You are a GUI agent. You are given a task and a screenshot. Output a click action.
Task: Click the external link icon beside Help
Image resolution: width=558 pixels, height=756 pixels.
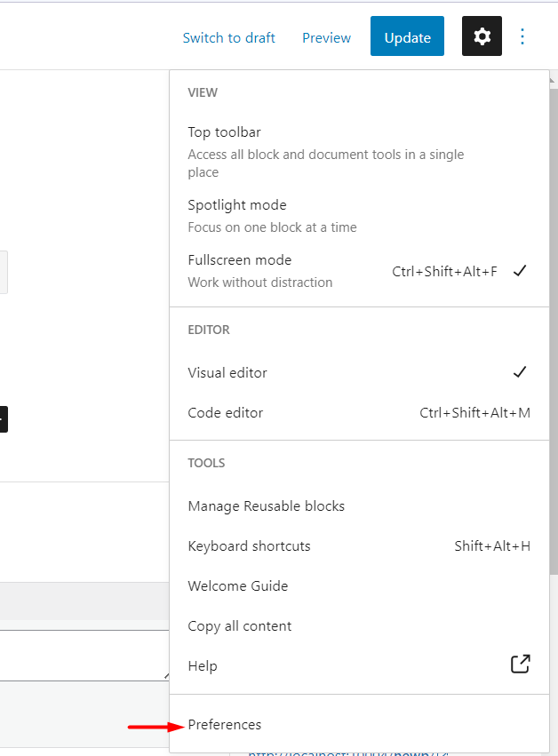(x=520, y=664)
